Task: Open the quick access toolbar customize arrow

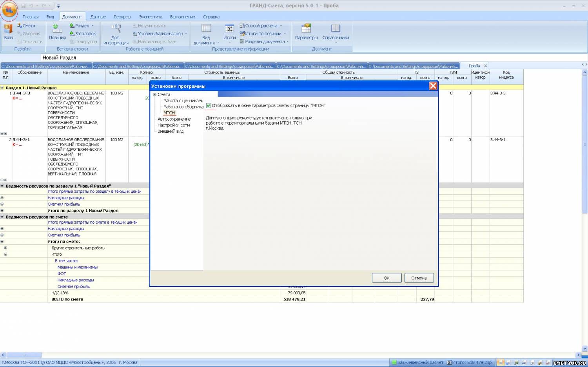Action: (x=58, y=6)
